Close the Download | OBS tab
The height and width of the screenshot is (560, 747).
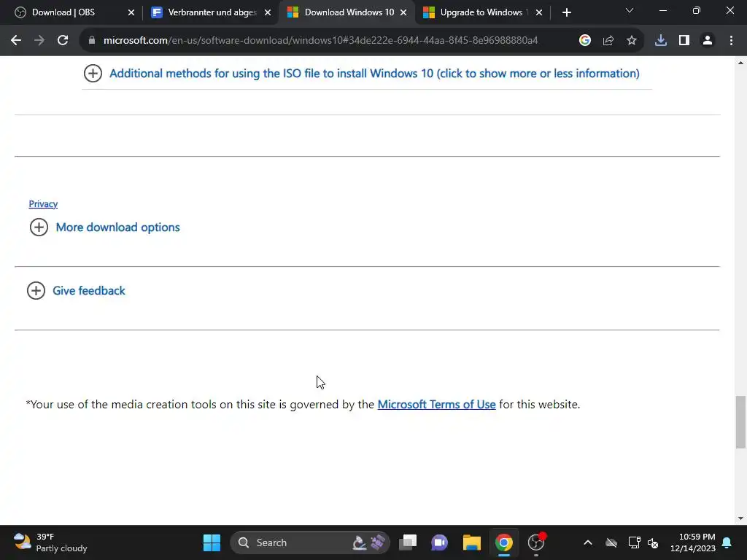[x=131, y=12]
